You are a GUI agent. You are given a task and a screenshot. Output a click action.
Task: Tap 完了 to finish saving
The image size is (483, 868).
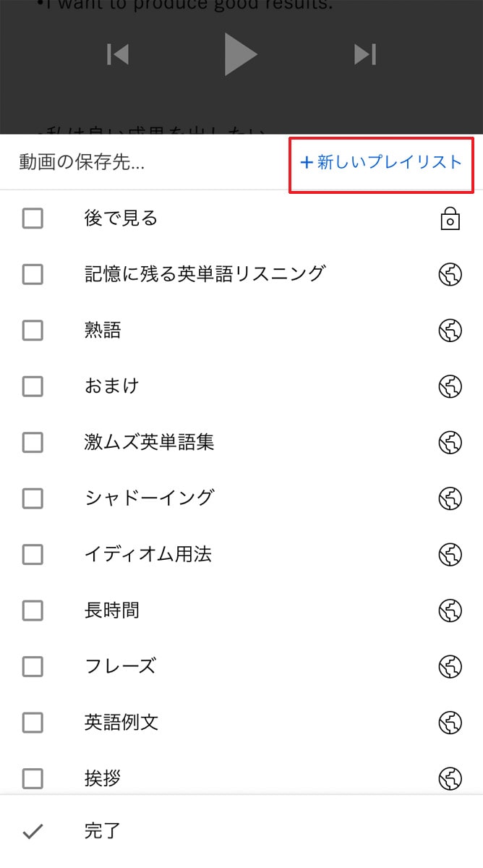point(102,831)
